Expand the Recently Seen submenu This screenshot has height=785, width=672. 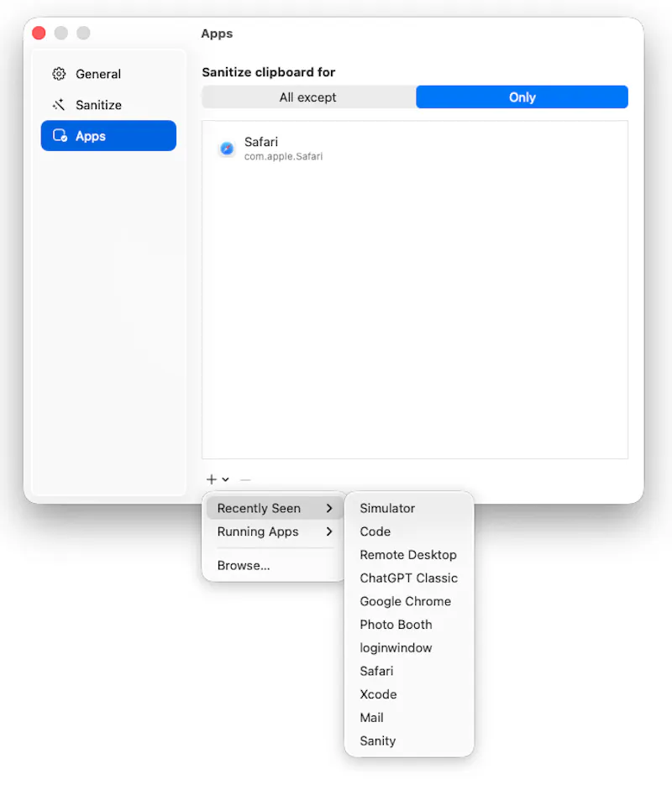tap(275, 508)
